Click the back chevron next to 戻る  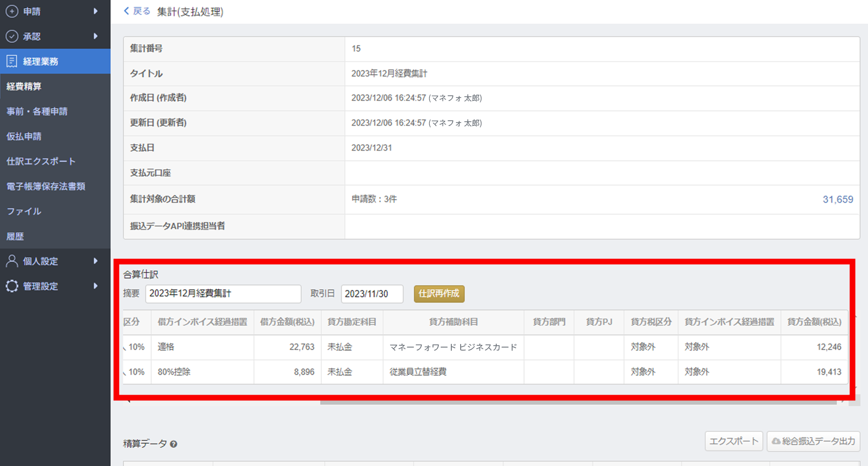pos(126,11)
